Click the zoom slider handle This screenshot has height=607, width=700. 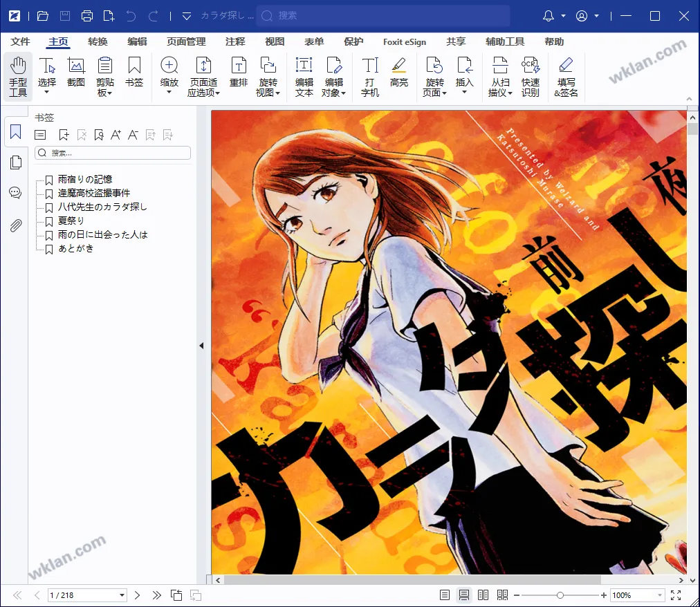[x=560, y=595]
